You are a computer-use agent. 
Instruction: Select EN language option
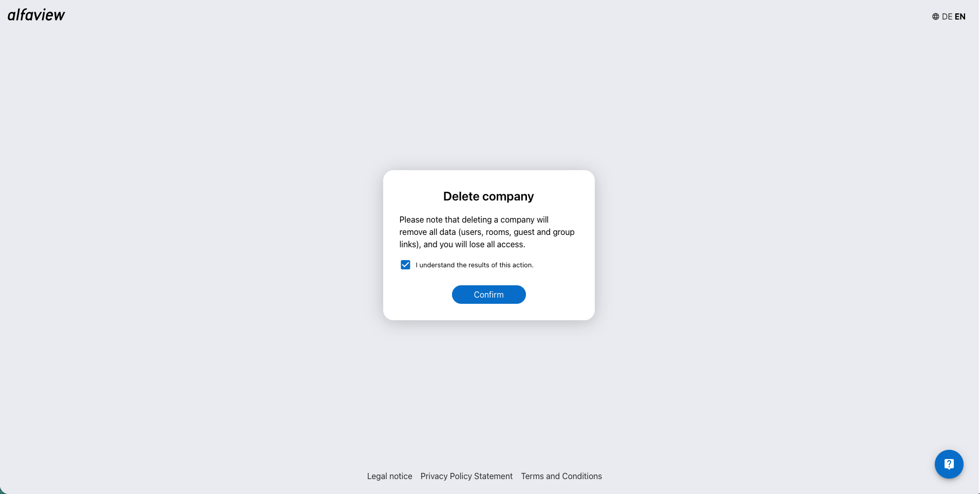click(x=960, y=16)
